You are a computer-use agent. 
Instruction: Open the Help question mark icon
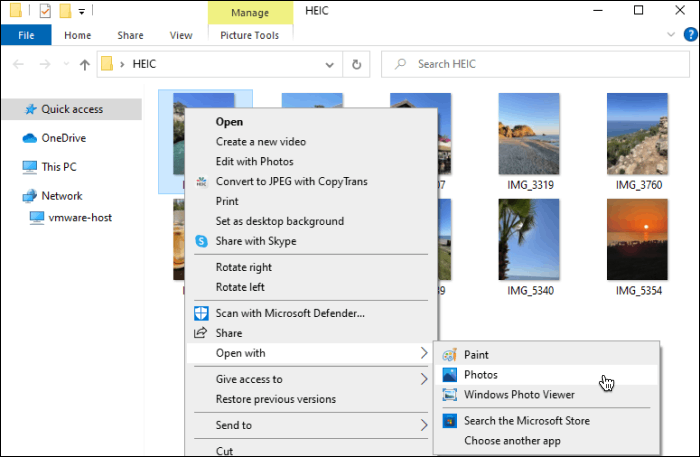click(x=691, y=34)
